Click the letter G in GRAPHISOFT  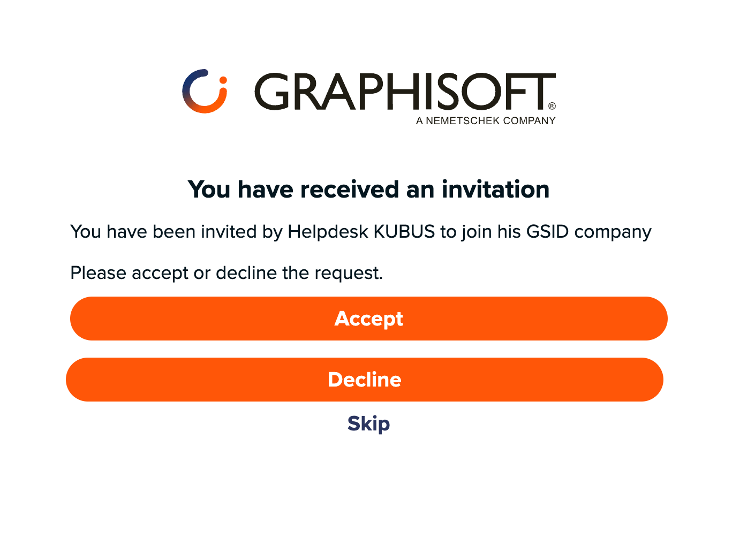pos(272,92)
